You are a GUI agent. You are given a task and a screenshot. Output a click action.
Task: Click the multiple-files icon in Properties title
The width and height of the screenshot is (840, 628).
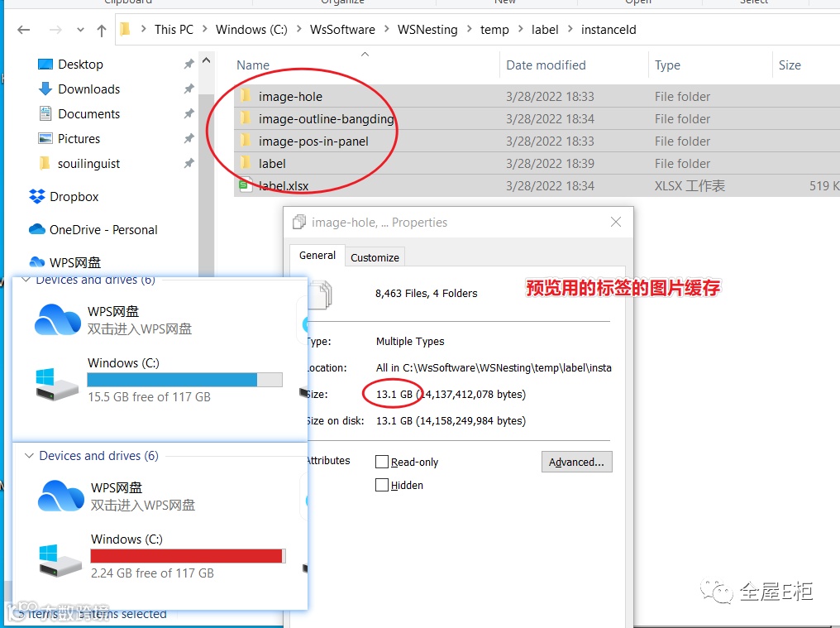299,222
